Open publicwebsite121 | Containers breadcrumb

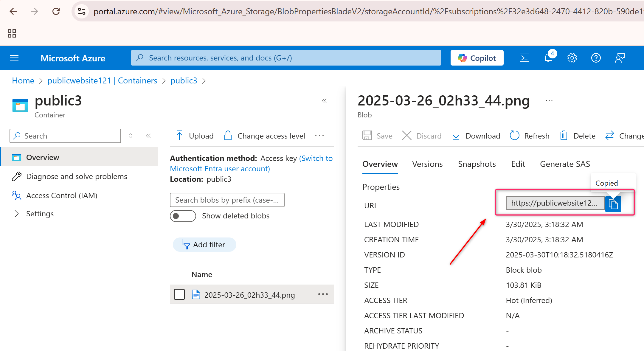click(102, 80)
